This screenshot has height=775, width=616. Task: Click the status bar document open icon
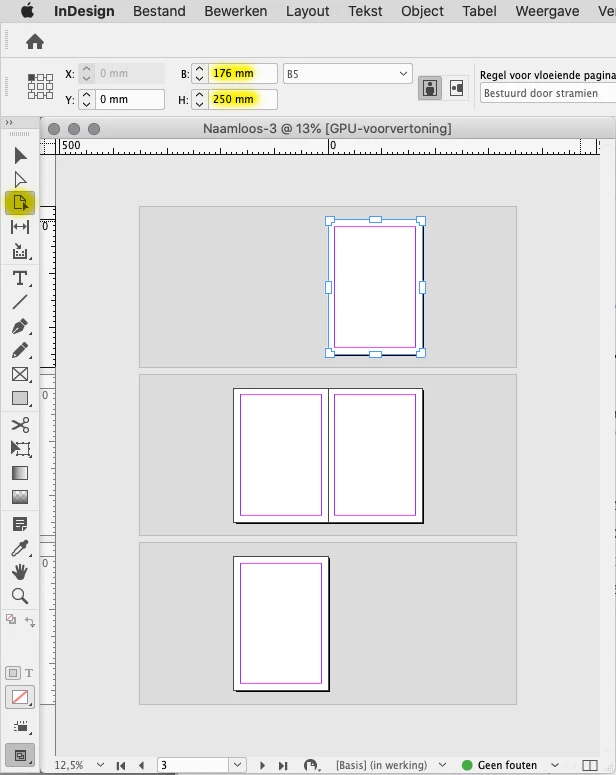[311, 765]
